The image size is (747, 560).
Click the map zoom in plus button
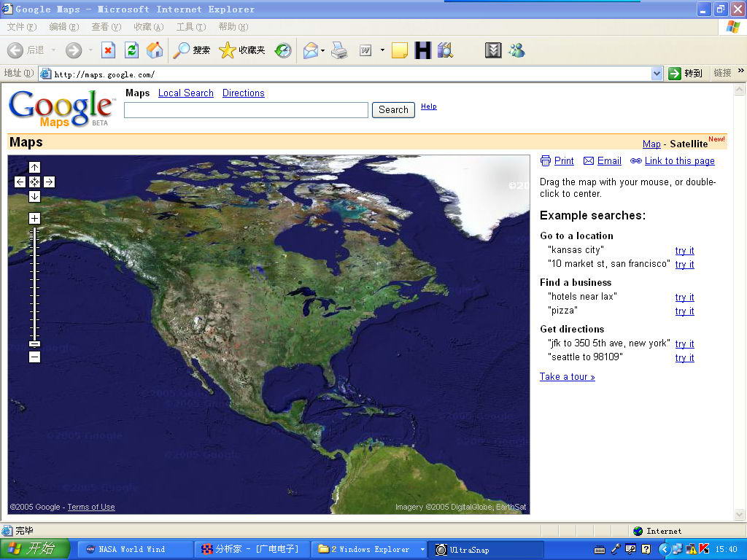(x=34, y=219)
